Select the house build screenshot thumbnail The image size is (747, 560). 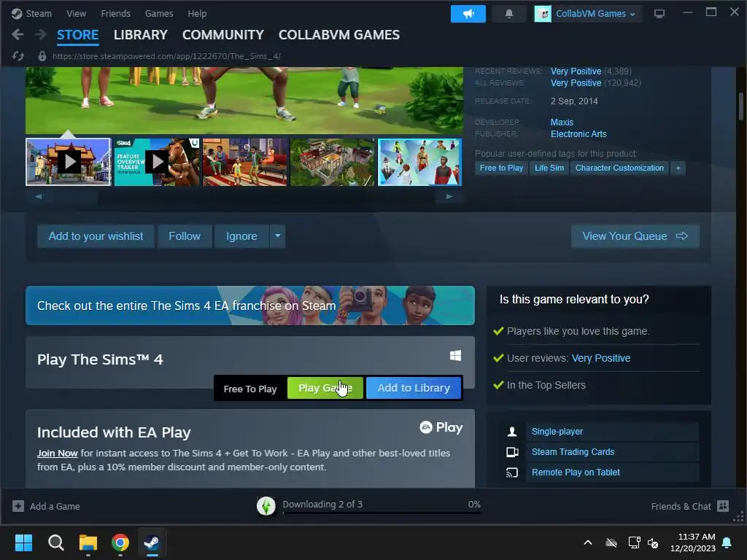[333, 162]
